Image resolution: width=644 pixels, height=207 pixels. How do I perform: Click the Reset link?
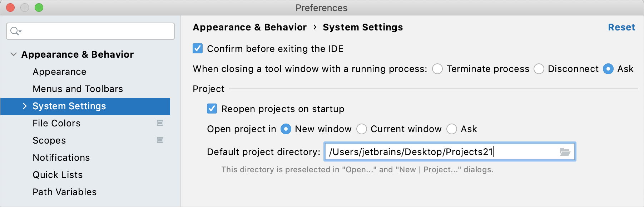pyautogui.click(x=621, y=27)
